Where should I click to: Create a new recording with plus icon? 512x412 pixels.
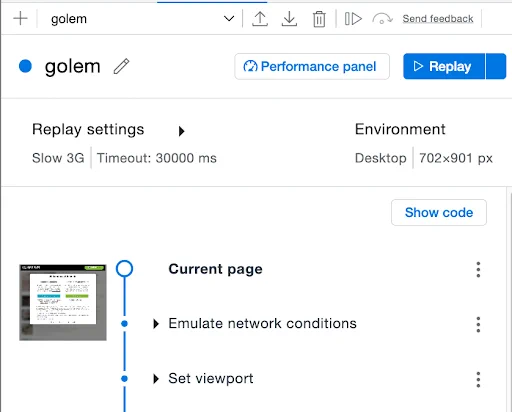point(20,18)
